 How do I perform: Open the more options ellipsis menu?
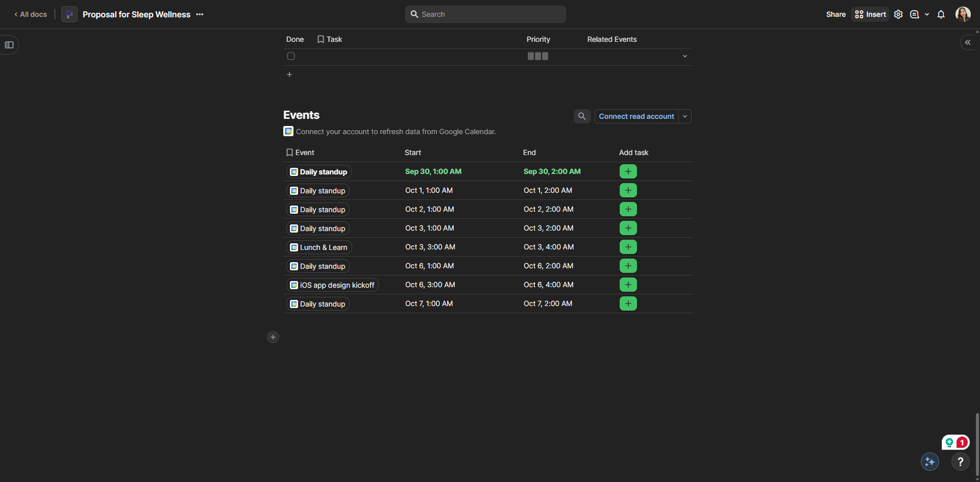(200, 14)
